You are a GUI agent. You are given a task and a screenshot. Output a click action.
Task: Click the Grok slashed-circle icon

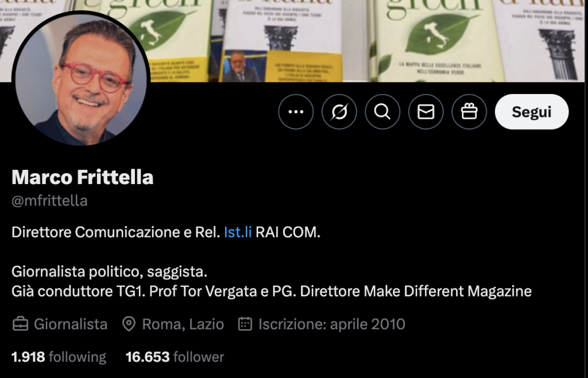pyautogui.click(x=339, y=112)
